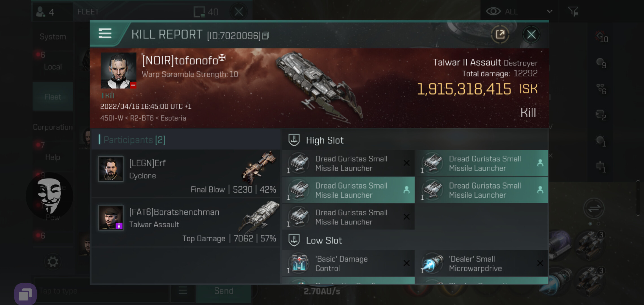The height and width of the screenshot is (305, 644).
Task: Open the chat options list next to Send
Action: (x=183, y=291)
